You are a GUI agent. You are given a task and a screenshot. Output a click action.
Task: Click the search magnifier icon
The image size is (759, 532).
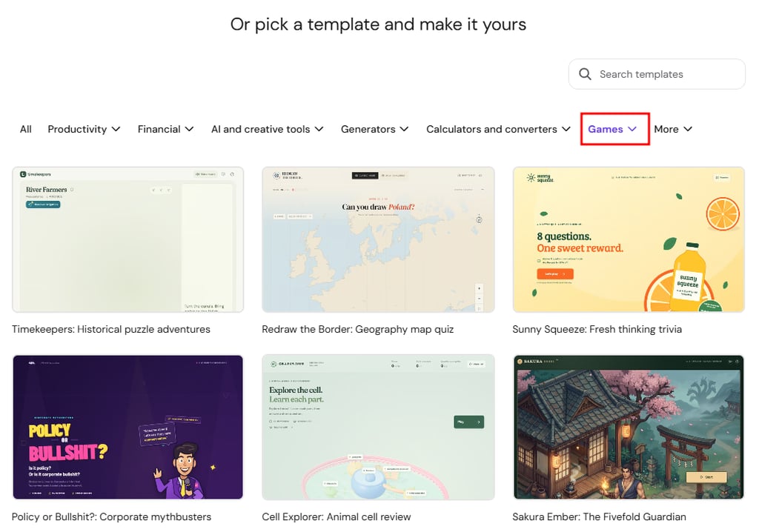click(x=585, y=74)
